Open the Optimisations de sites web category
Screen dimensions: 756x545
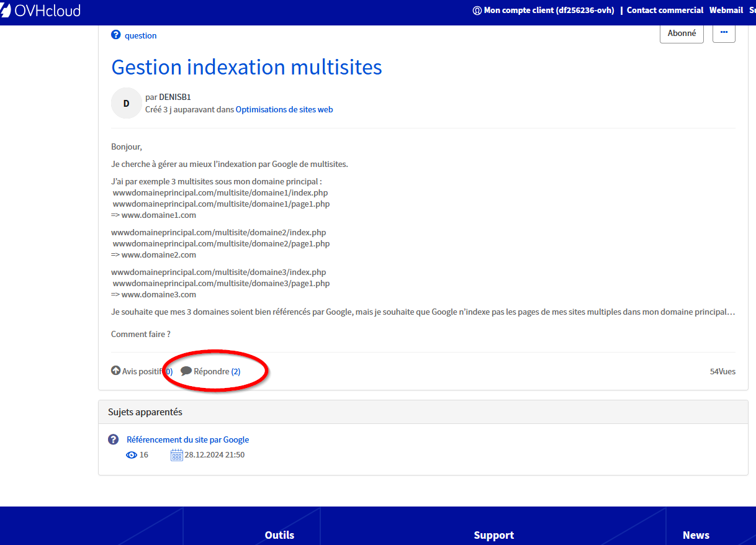click(x=284, y=109)
